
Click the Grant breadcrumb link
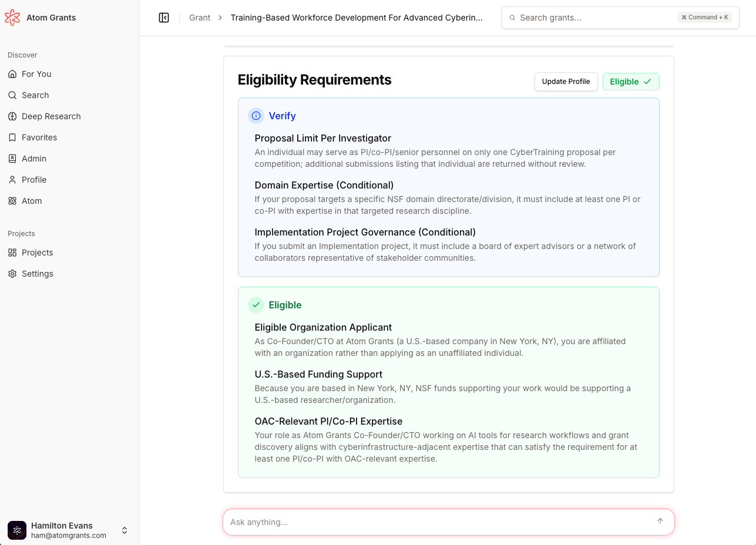coord(200,18)
